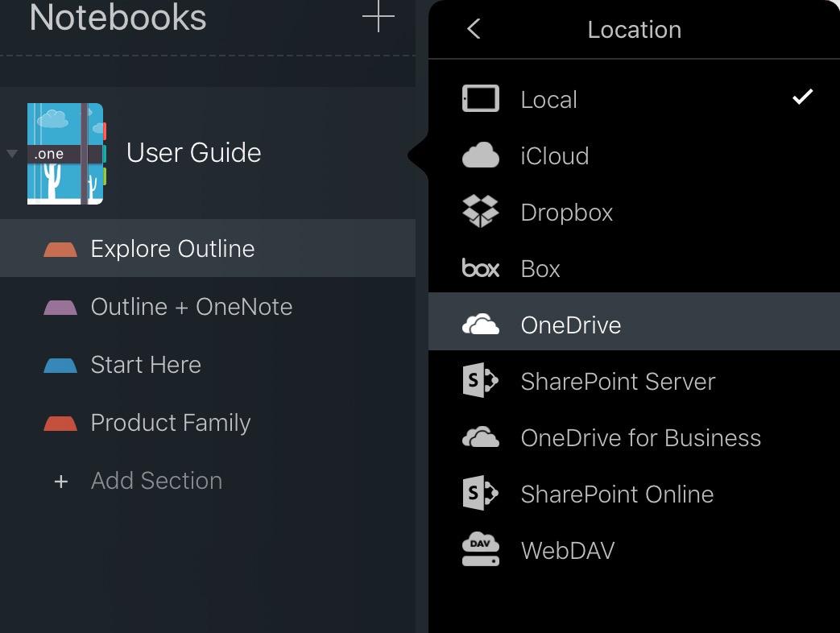840x633 pixels.
Task: Select iCloud as location
Action: pyautogui.click(x=635, y=156)
